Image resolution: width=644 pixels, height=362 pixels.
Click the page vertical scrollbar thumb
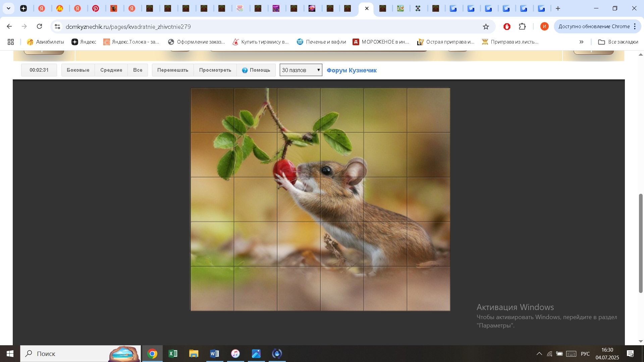641,243
